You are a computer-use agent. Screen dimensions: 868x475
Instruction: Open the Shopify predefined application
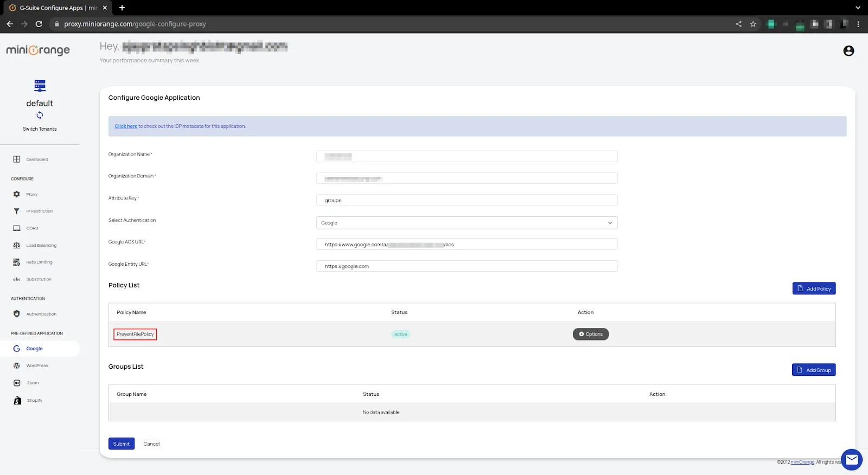(34, 400)
